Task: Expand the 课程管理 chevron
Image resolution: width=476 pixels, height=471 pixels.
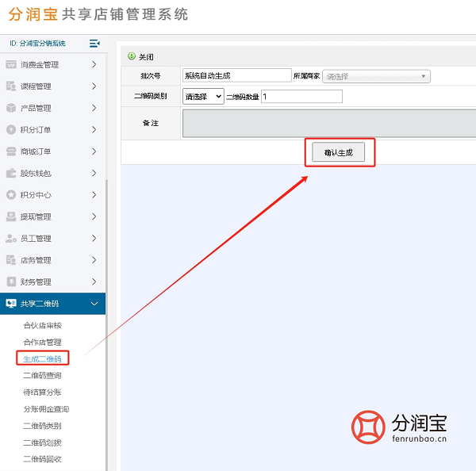Action: click(x=94, y=86)
